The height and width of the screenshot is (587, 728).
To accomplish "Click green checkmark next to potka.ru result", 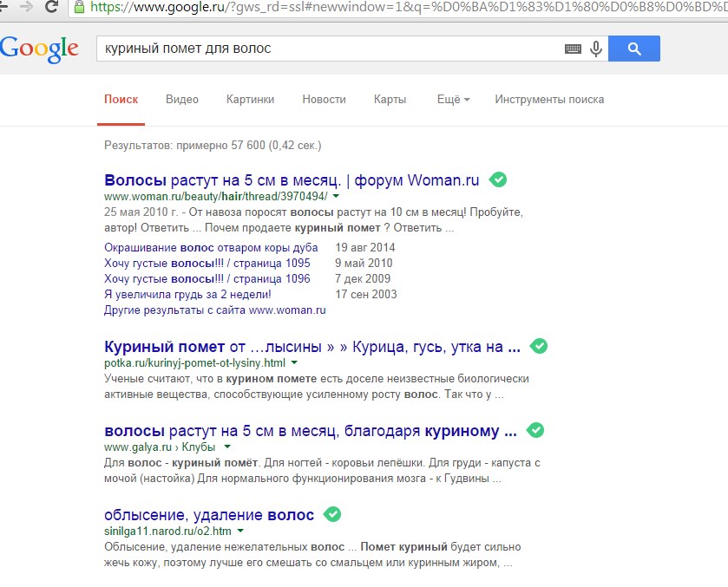I will 539,346.
